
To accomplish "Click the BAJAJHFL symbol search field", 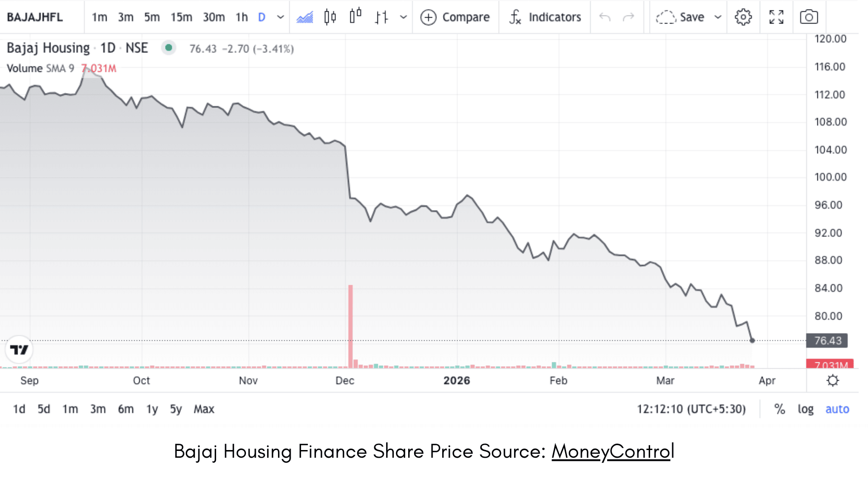I will (x=35, y=17).
